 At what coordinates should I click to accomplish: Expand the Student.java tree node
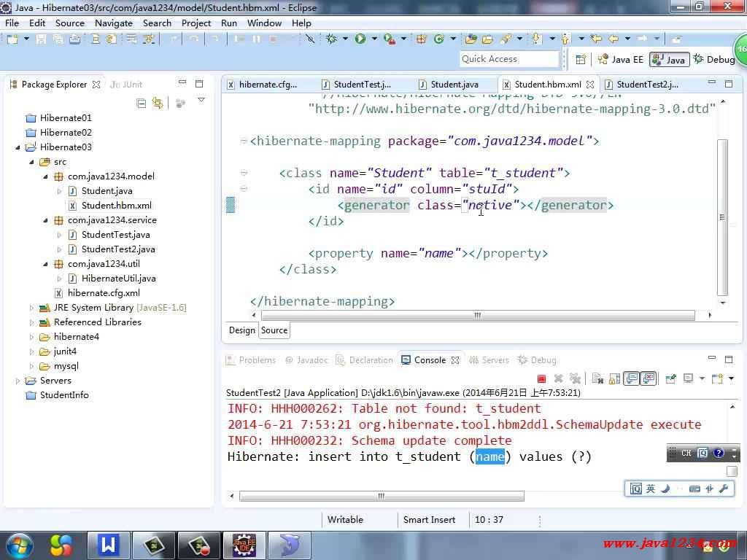coord(60,191)
